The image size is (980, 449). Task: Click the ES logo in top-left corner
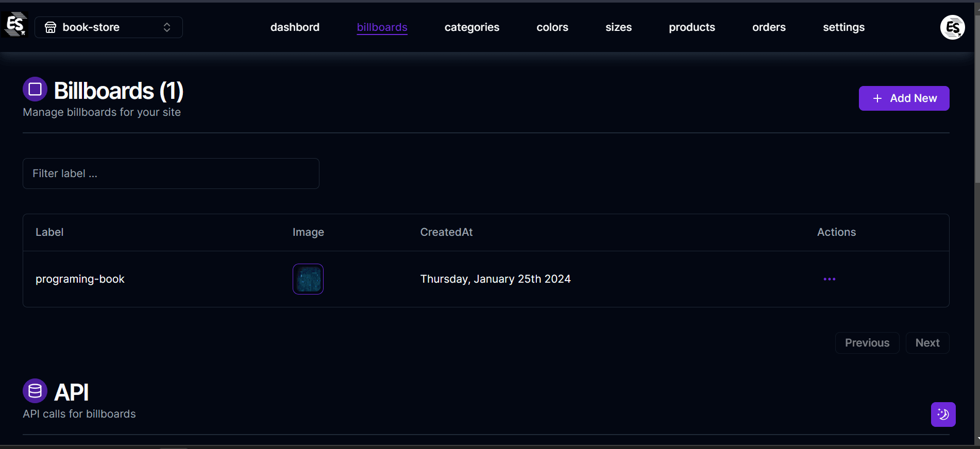point(15,25)
